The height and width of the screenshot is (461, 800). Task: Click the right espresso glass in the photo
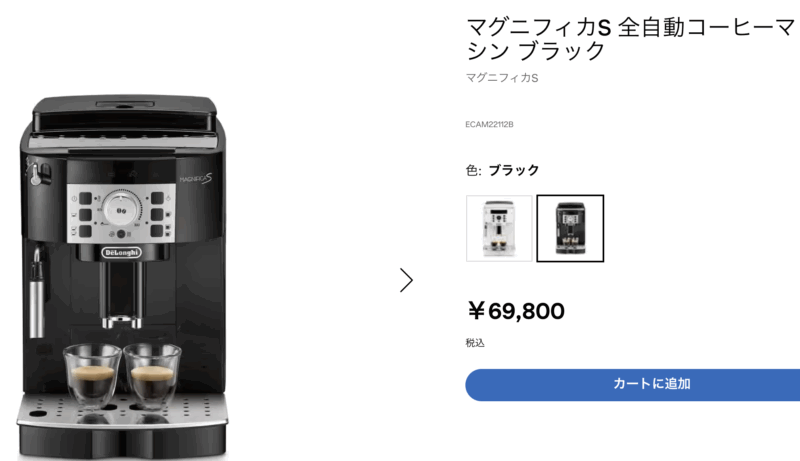click(152, 376)
